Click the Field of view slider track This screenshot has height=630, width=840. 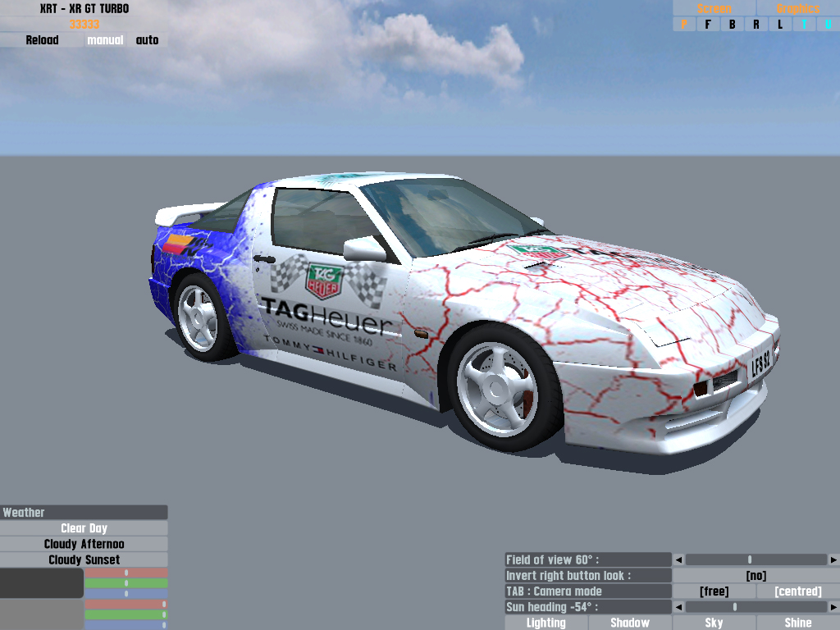click(x=756, y=559)
